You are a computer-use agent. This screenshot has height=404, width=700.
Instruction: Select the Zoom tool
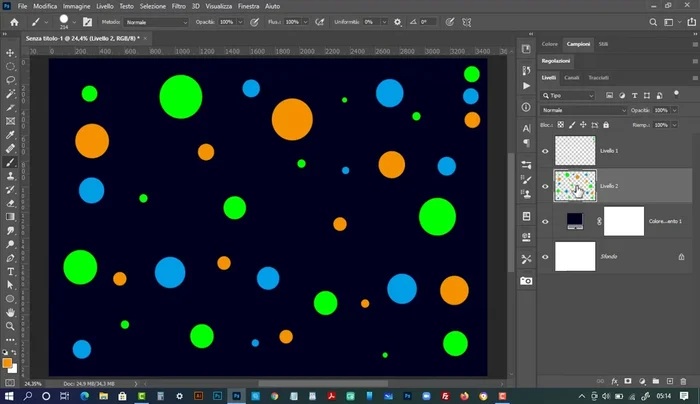10,326
